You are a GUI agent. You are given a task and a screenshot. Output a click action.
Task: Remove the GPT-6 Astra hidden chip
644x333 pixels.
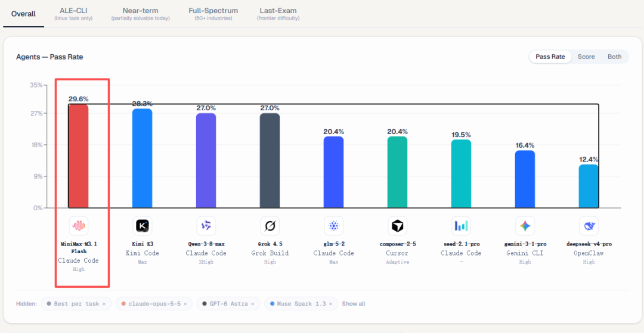click(253, 304)
